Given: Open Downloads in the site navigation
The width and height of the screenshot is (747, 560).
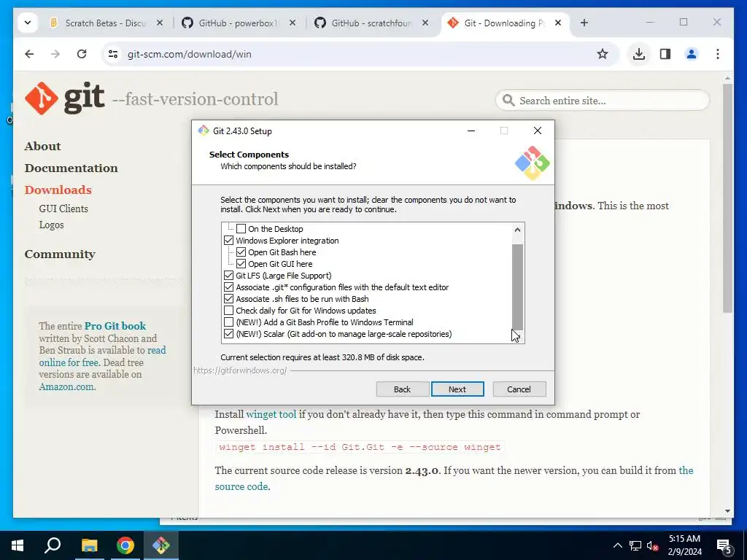Looking at the screenshot, I should coord(58,190).
